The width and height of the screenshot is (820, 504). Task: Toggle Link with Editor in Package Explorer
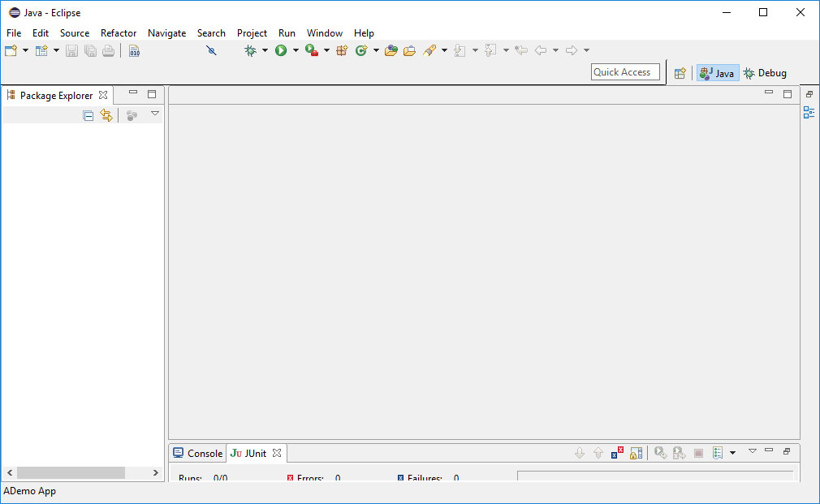[106, 114]
